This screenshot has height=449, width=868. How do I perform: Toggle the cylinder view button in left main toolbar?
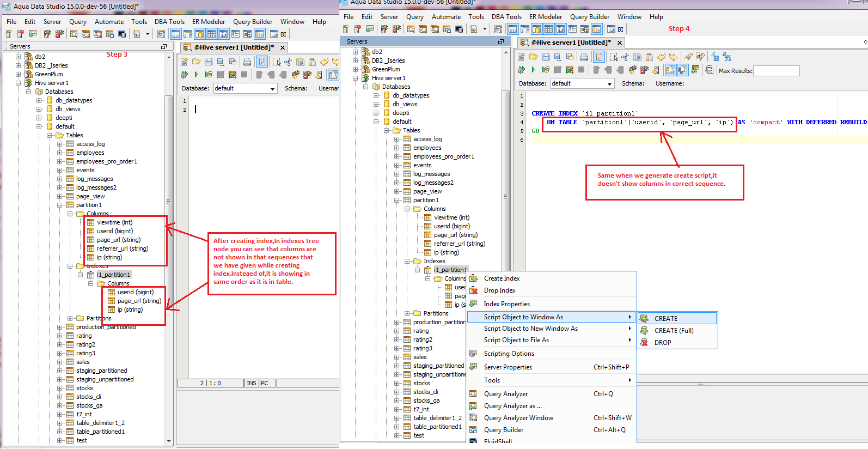point(199,34)
